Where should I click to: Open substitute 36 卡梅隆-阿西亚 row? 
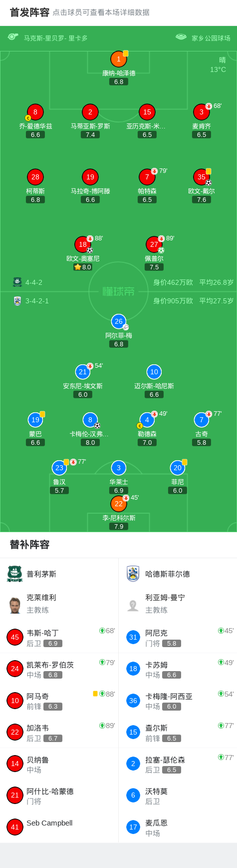click(178, 701)
